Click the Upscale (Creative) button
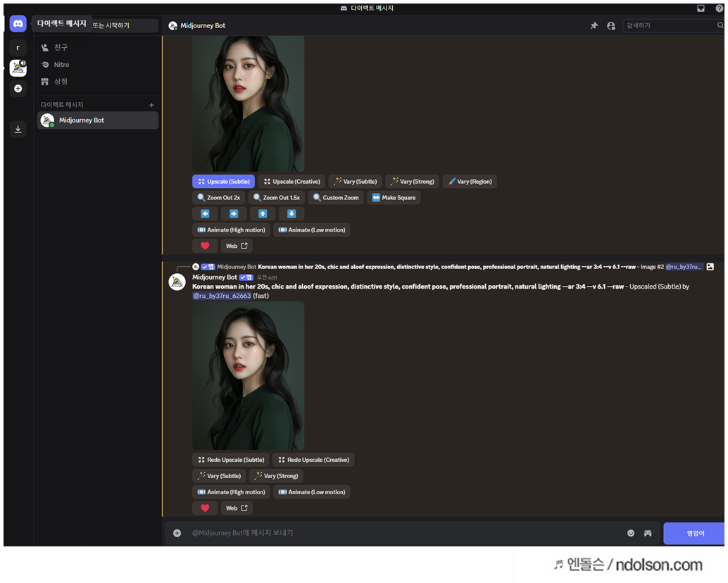Viewport: 728px width, 583px height. click(x=291, y=182)
